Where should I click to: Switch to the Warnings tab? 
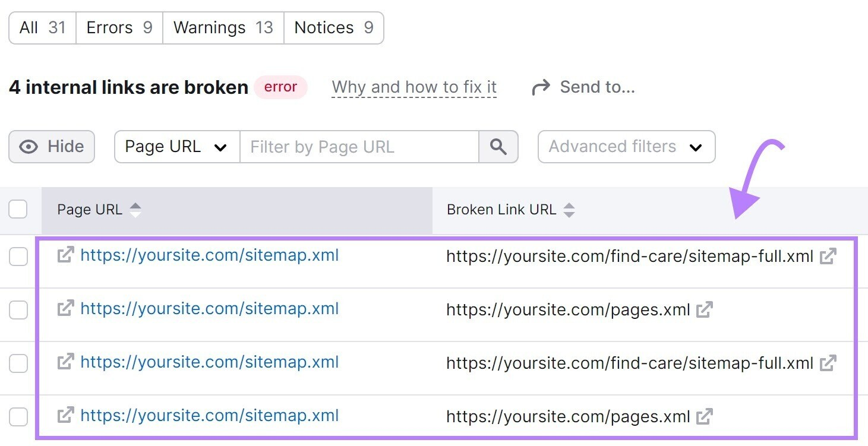coord(222,27)
